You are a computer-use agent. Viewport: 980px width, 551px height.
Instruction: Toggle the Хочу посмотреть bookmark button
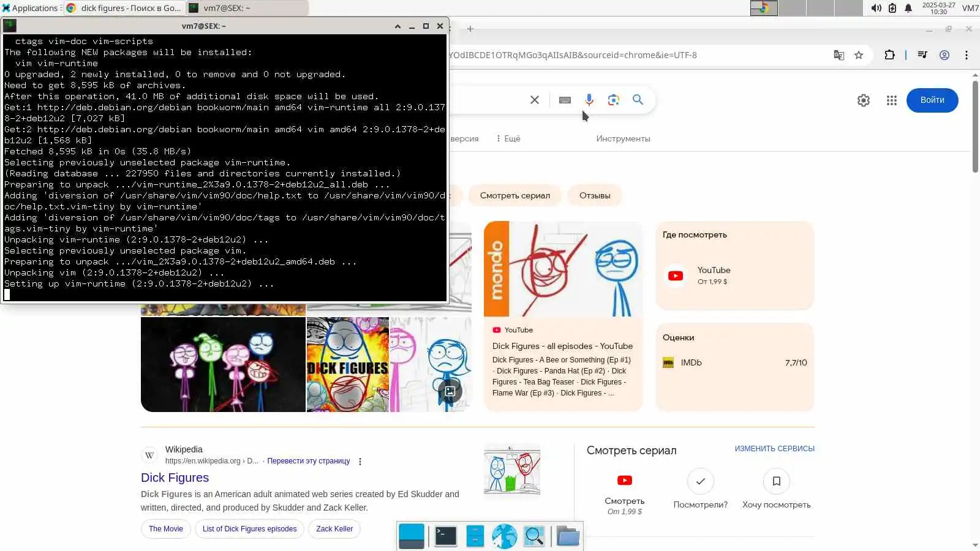point(777,481)
